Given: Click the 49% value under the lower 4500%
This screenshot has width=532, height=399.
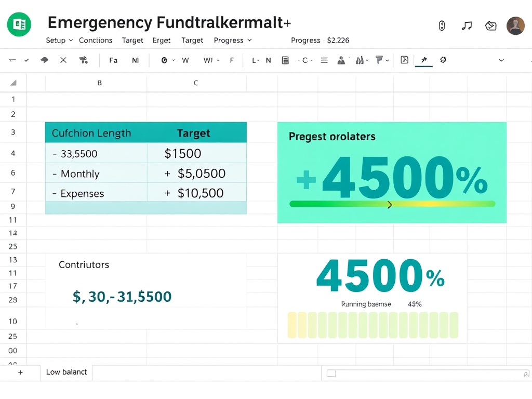Looking at the screenshot, I should [x=415, y=304].
